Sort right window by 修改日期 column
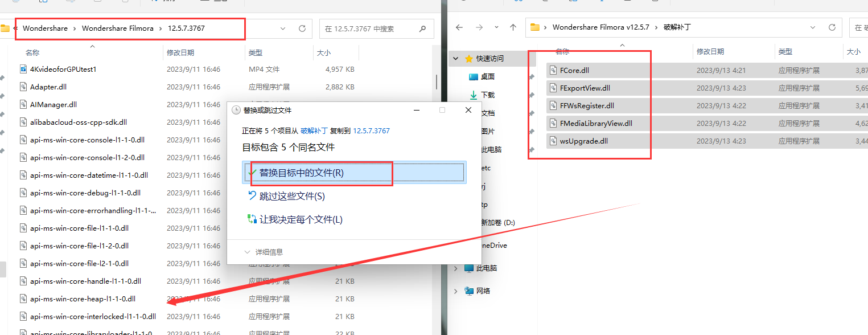 [711, 51]
